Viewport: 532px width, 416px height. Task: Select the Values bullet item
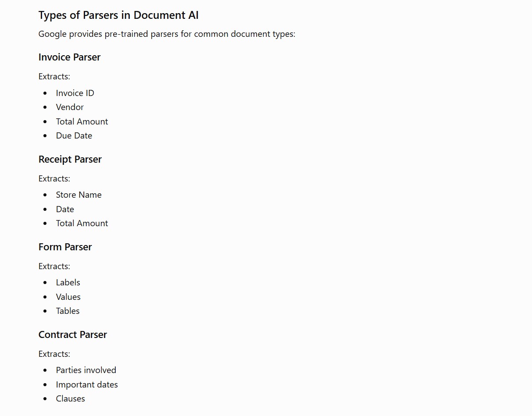click(x=68, y=297)
